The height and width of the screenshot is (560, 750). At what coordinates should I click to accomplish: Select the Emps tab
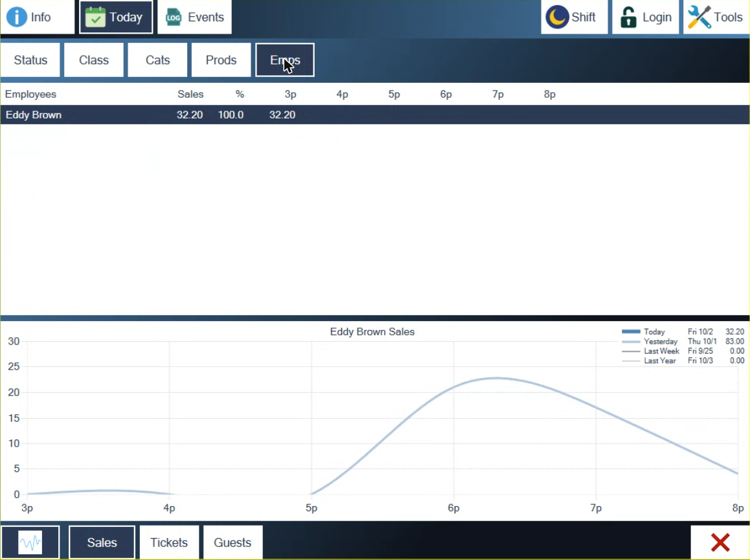coord(285,60)
